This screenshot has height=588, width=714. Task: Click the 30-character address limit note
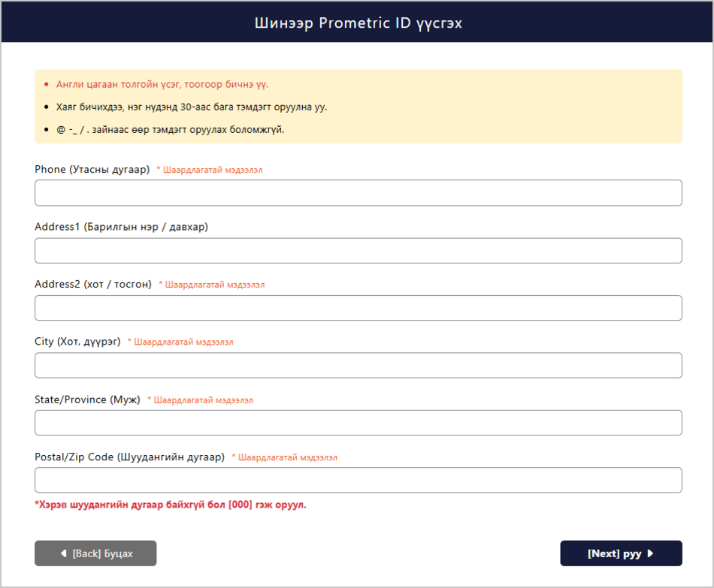[x=192, y=107]
